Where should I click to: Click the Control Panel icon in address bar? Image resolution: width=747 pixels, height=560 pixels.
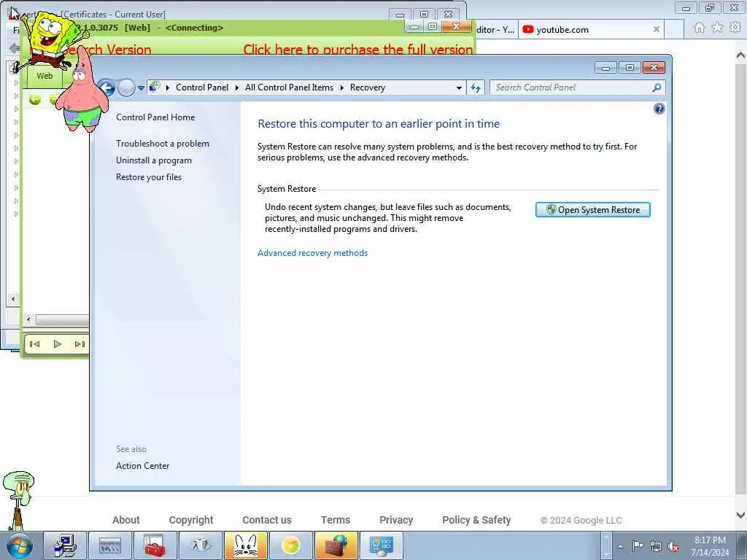coord(155,87)
